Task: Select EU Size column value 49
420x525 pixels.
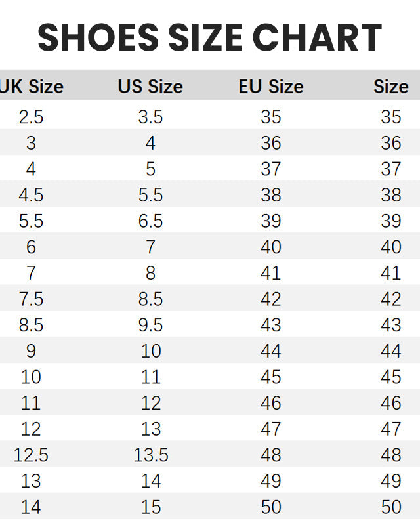Action: pos(270,481)
